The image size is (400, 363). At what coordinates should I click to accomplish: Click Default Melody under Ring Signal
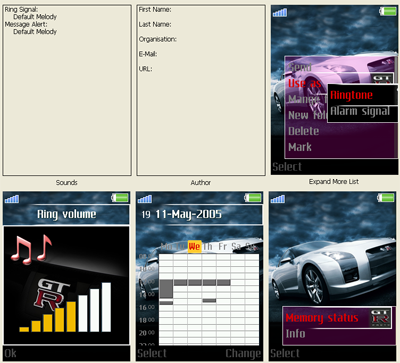(35, 17)
